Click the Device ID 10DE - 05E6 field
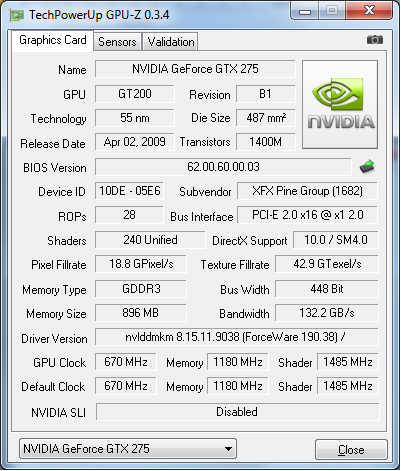Image resolution: width=401 pixels, height=471 pixels. pos(129,191)
